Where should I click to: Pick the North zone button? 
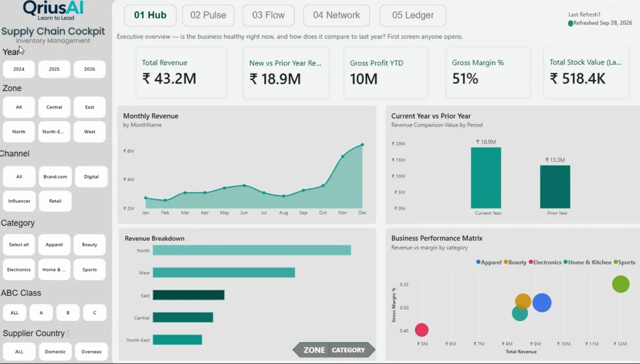[19, 131]
